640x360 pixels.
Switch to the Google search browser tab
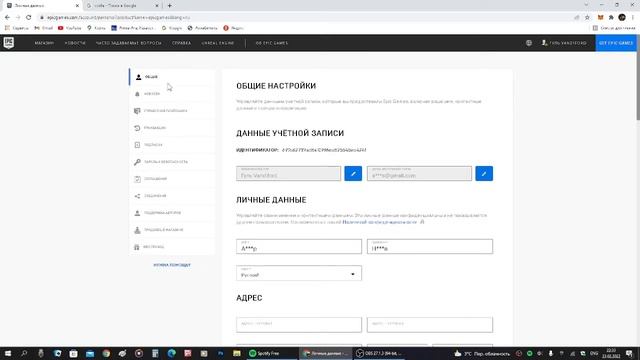(122, 6)
